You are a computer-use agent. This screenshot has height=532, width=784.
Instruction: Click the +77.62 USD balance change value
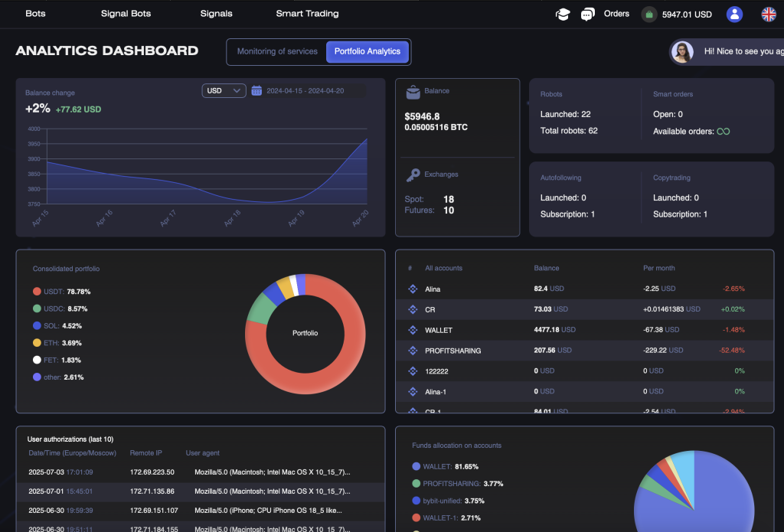[x=78, y=109]
